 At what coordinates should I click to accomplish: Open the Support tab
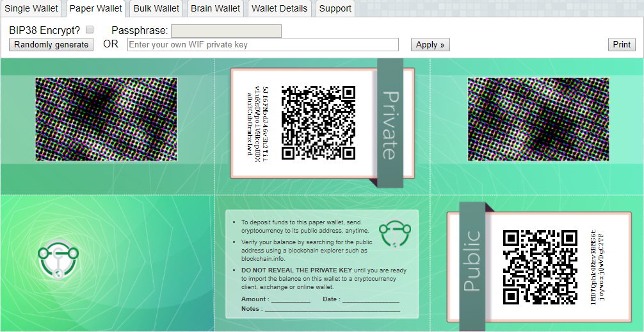click(335, 8)
